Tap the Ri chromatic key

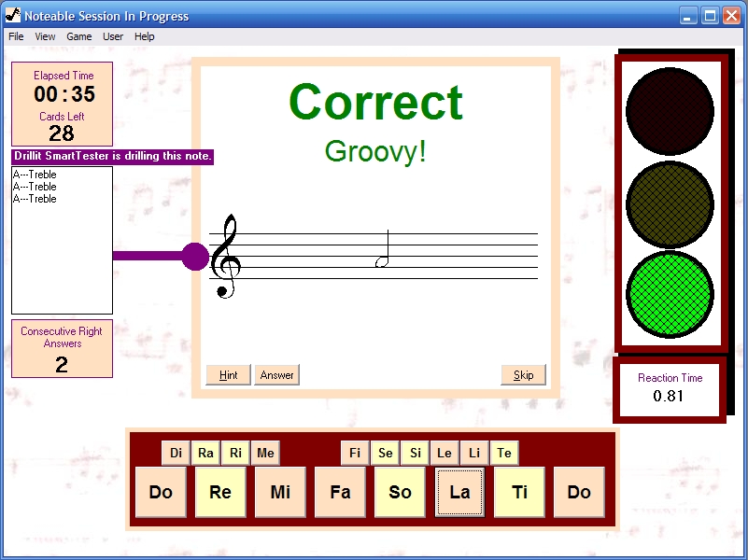pos(235,453)
